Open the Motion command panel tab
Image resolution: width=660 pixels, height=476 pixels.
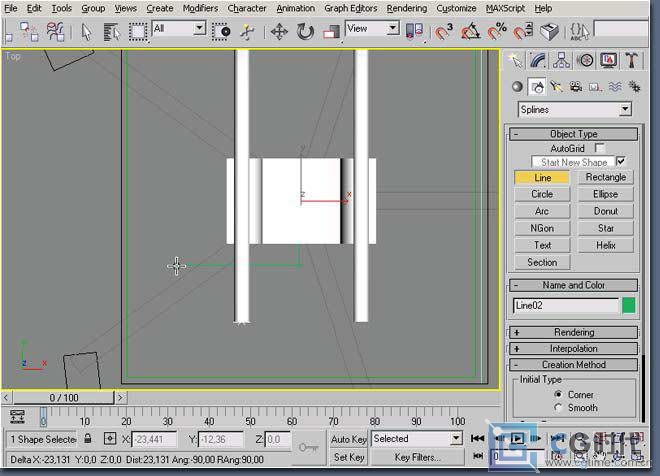click(x=585, y=61)
